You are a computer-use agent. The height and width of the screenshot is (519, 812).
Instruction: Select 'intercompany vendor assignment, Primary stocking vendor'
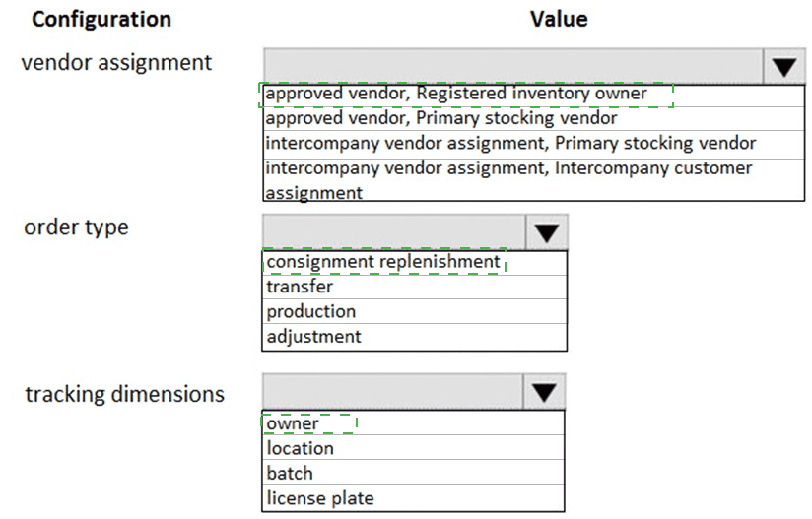coord(510,143)
